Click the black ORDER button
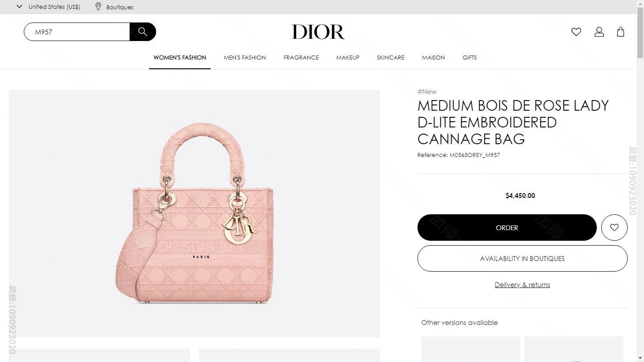 [x=507, y=228]
